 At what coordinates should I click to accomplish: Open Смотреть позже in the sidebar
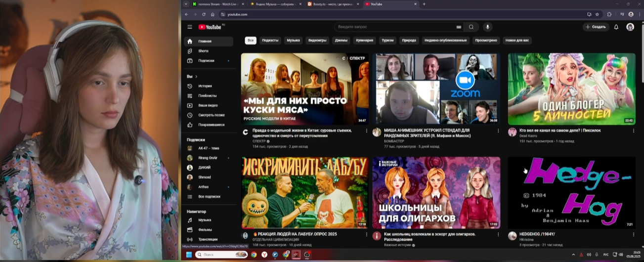point(209,115)
